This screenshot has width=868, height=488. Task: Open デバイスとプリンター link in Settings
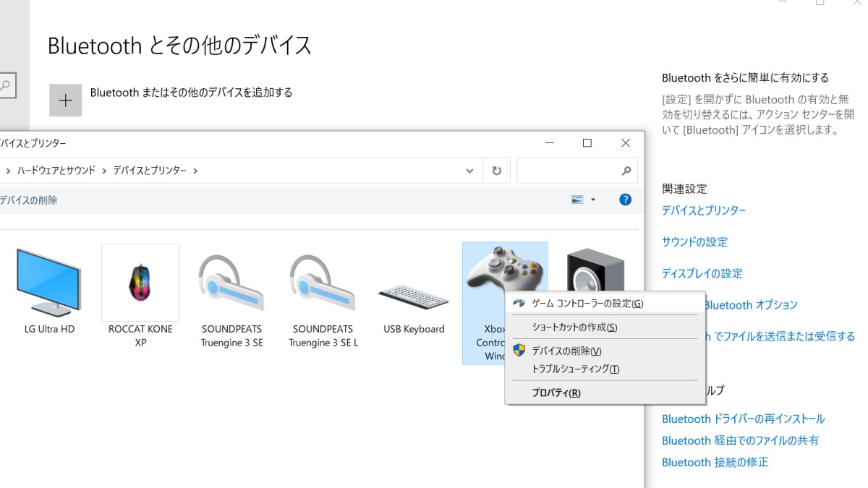point(704,210)
